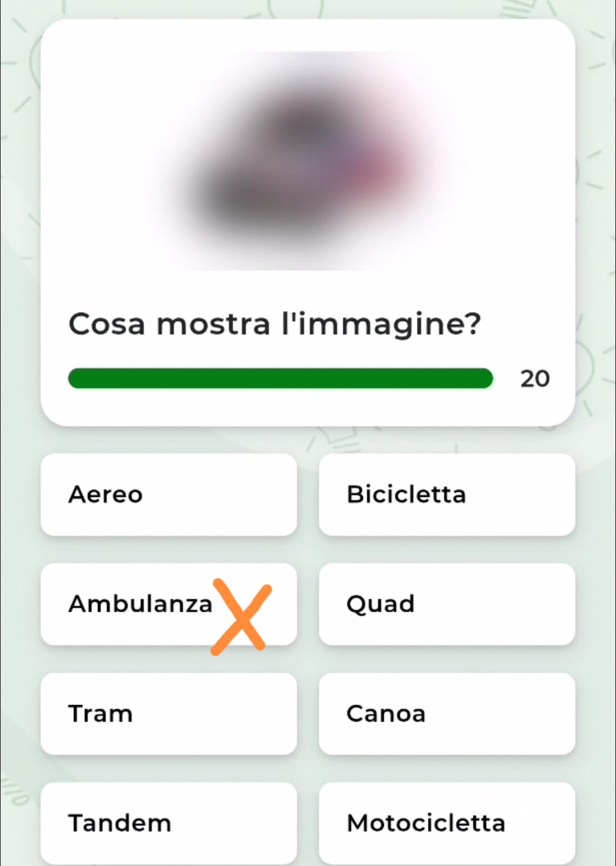The width and height of the screenshot is (616, 866).
Task: Answer with Motocicletta
Action: coord(447,823)
